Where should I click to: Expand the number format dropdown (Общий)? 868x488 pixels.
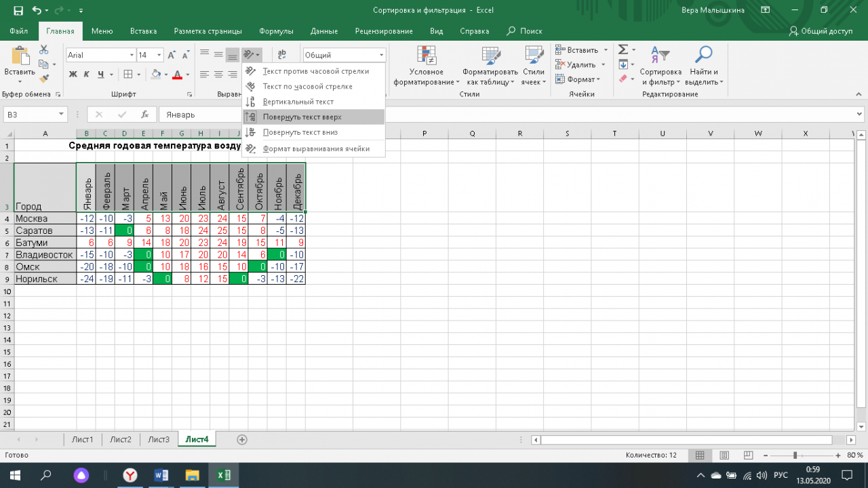(x=382, y=55)
